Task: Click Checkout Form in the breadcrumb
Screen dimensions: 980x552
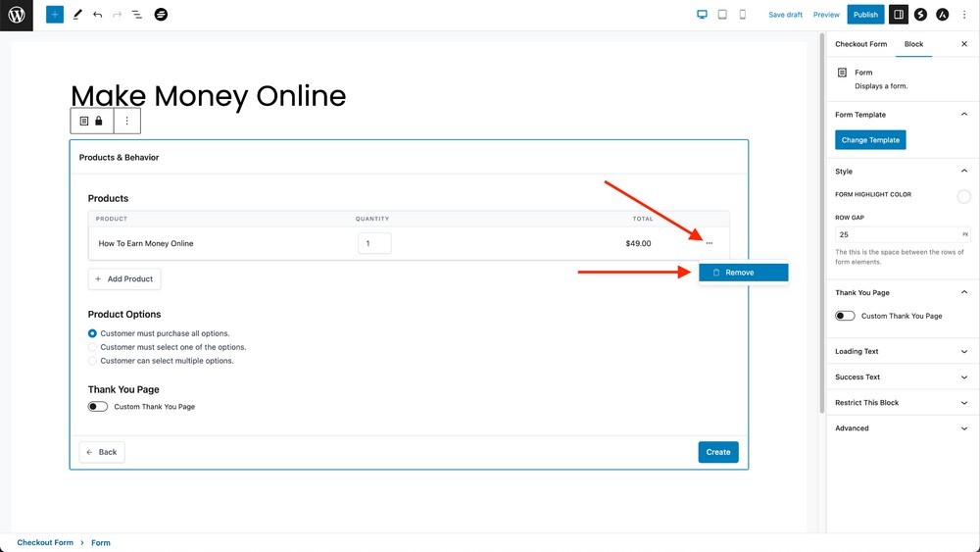Action: (x=45, y=542)
